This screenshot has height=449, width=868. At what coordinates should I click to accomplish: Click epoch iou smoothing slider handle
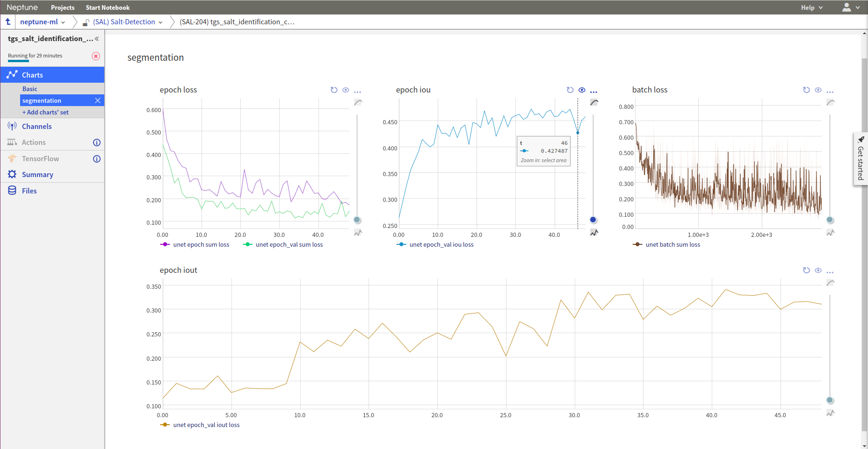pyautogui.click(x=593, y=220)
